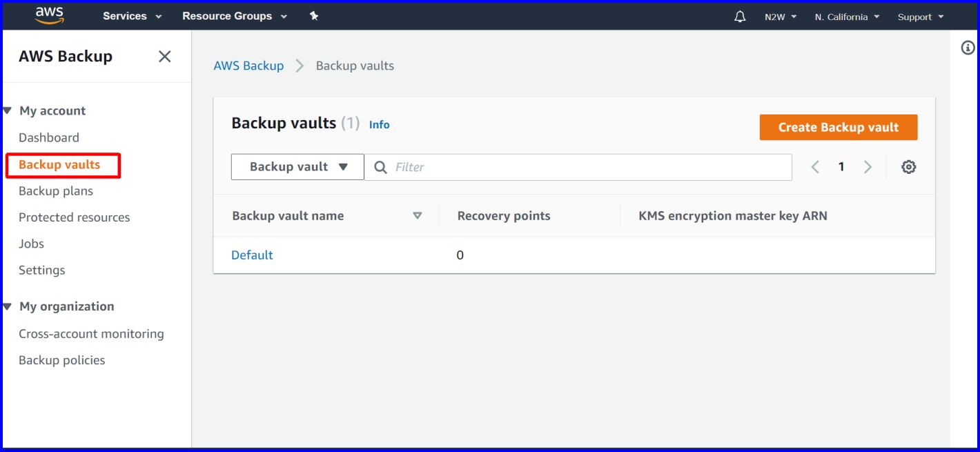Click the AWS Backup sidebar title
Image resolution: width=980 pixels, height=452 pixels.
point(66,57)
